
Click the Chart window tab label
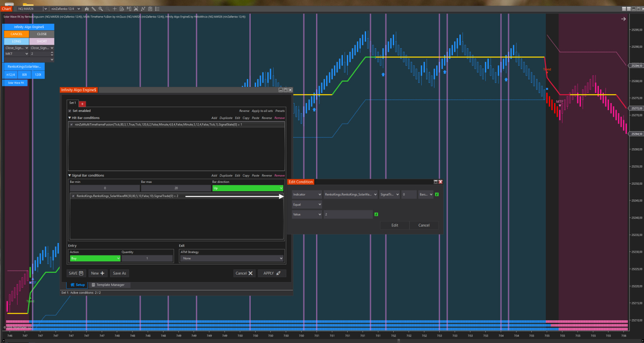(x=6, y=9)
